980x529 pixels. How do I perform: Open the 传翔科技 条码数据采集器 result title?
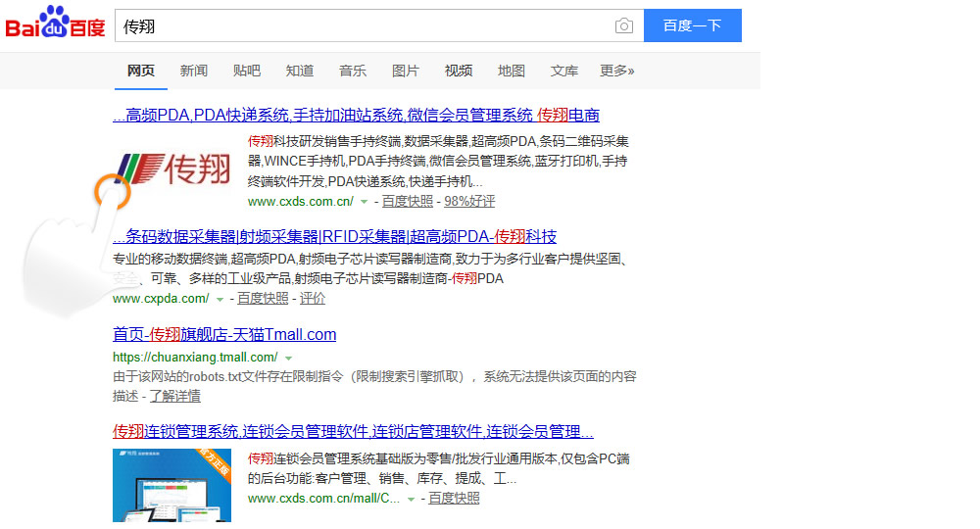pos(334,237)
